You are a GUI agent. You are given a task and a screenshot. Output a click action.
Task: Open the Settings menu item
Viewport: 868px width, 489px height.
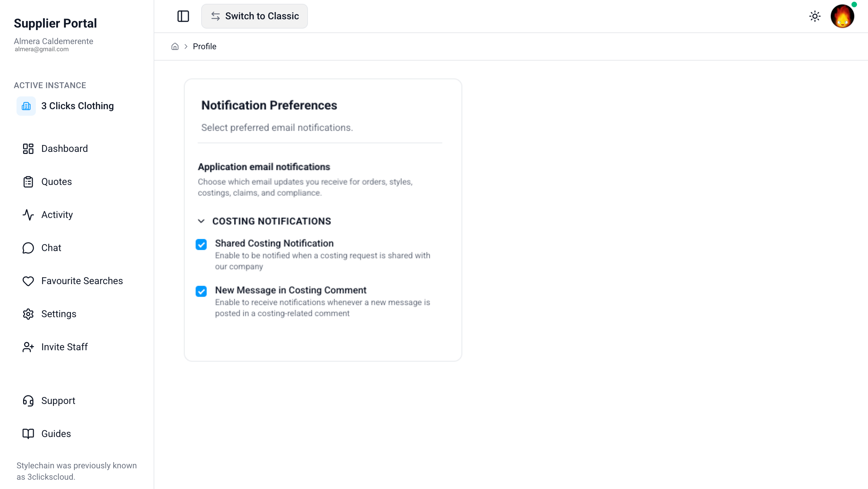tap(59, 314)
